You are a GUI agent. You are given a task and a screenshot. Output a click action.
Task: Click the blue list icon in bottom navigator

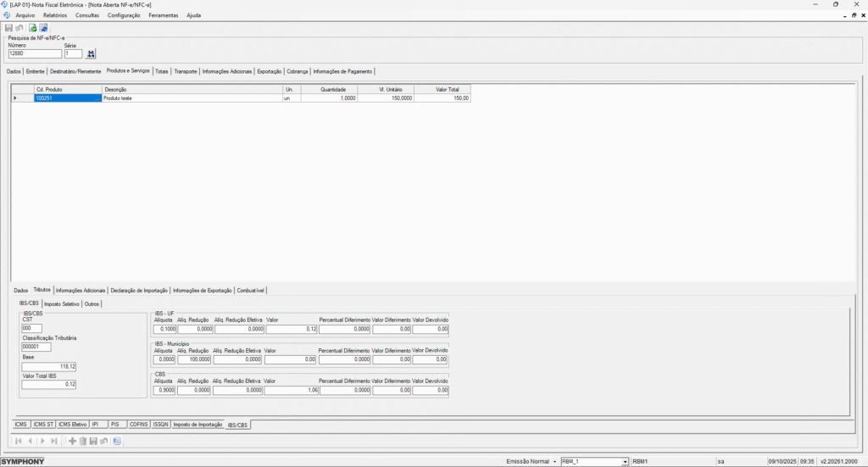tap(116, 441)
